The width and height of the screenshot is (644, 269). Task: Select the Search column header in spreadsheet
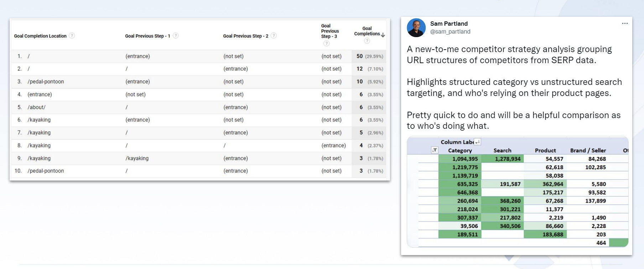502,151
